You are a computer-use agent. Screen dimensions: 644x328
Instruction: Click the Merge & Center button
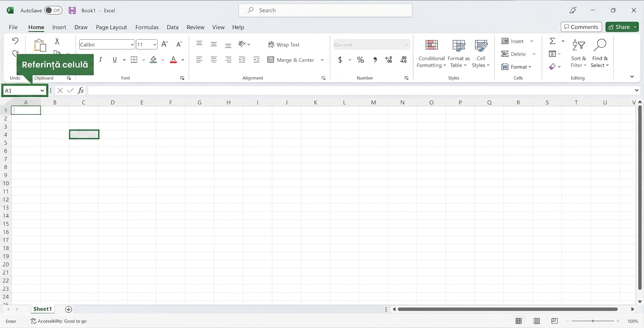pyautogui.click(x=291, y=60)
